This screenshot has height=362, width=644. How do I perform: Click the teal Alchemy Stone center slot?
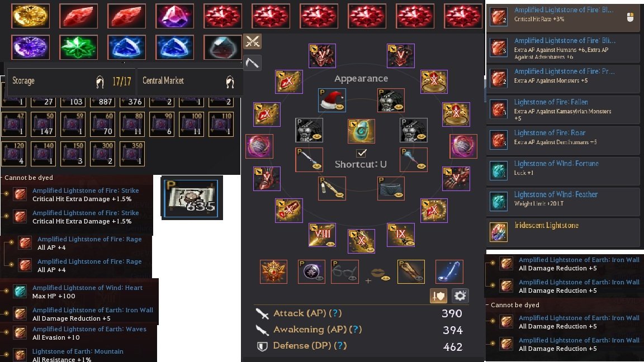(361, 131)
